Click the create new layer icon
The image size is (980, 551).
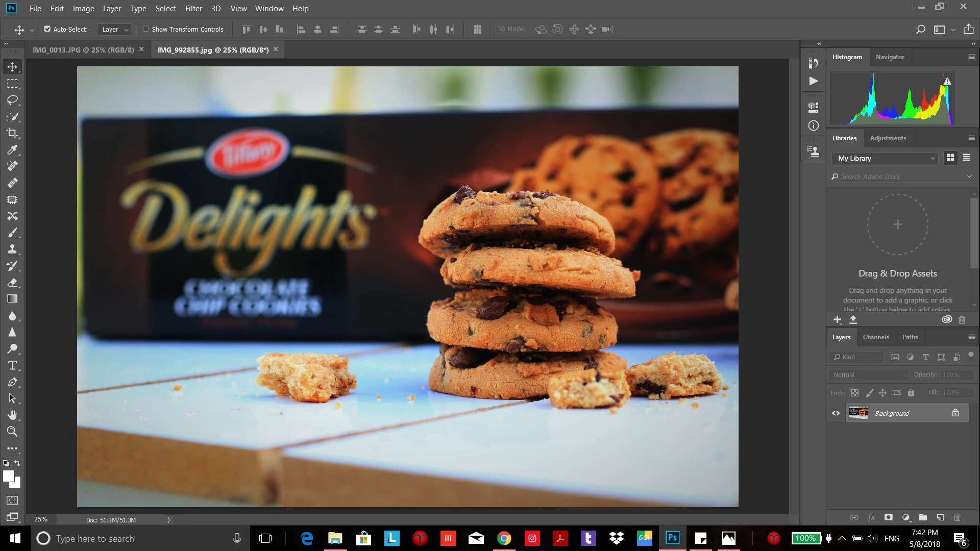940,517
